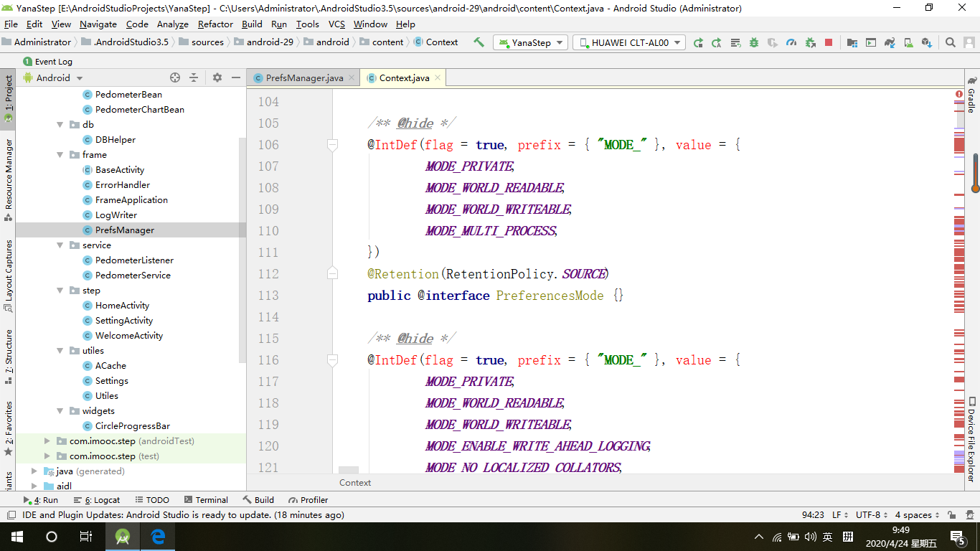Screen dimensions: 980x551
Task: Open the Analyze menu
Action: click(172, 24)
